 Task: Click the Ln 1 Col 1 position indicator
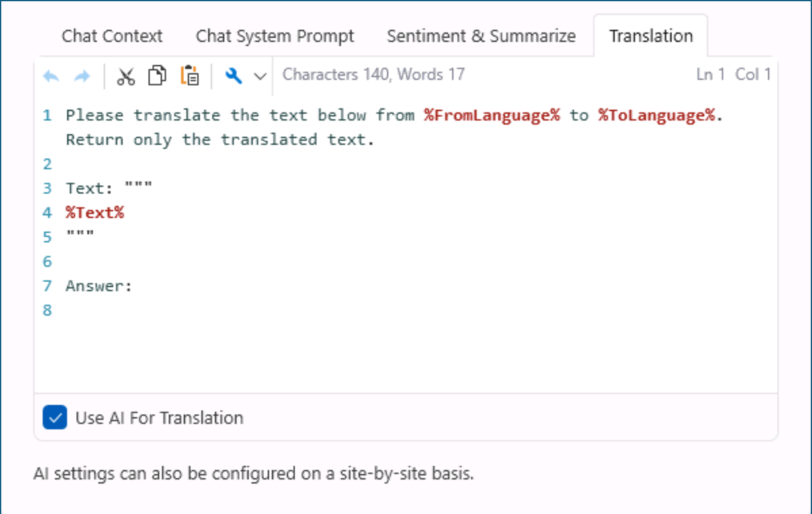732,75
